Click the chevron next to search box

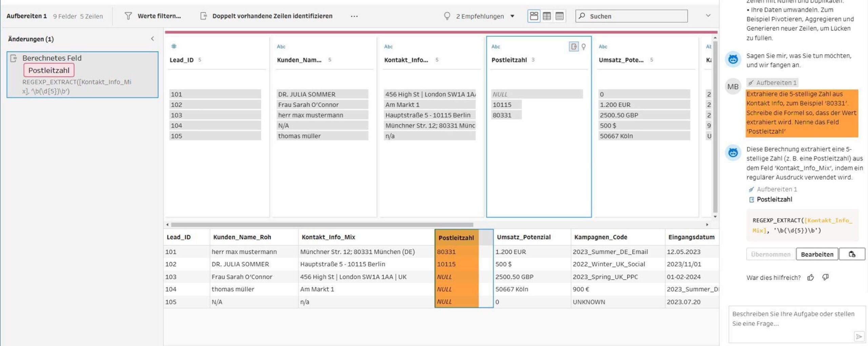[708, 16]
